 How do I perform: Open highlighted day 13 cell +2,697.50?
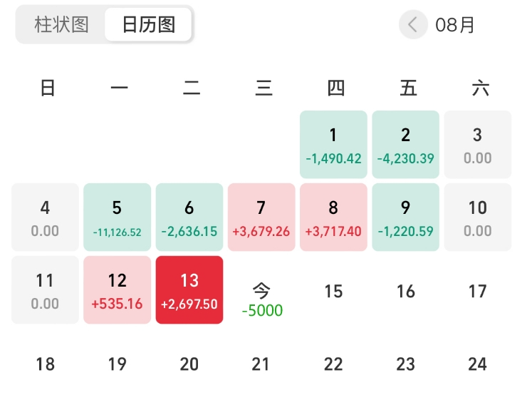pyautogui.click(x=189, y=289)
